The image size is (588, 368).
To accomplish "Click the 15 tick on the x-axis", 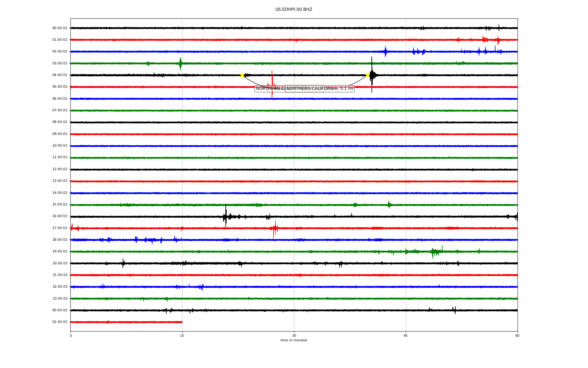I will (182, 335).
